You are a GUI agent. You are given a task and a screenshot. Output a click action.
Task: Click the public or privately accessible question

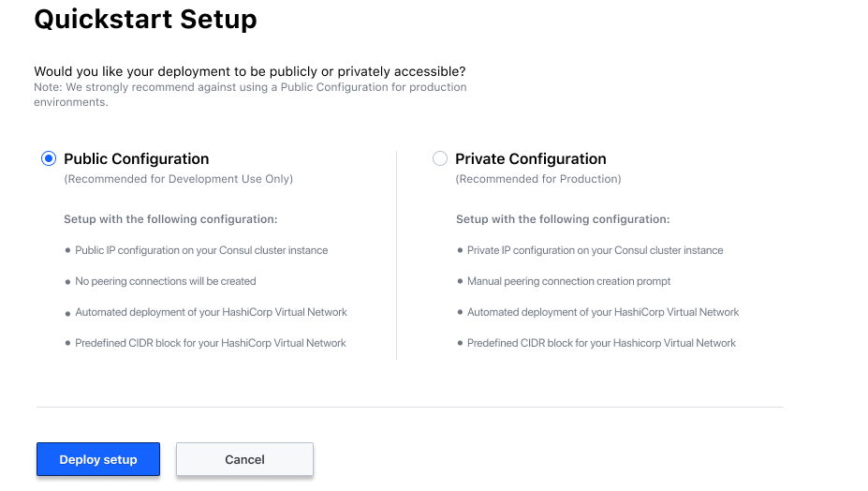[x=249, y=71]
